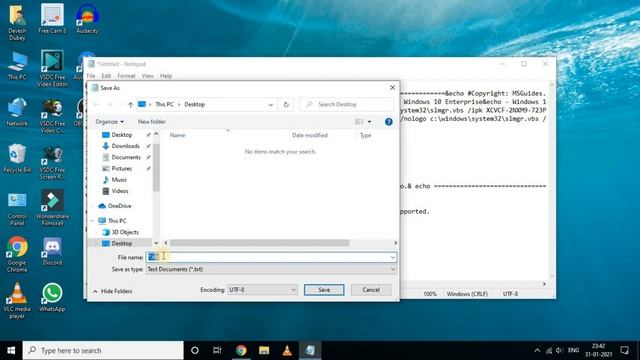
Task: Open VLC media player desktop shortcut
Action: 17,301
